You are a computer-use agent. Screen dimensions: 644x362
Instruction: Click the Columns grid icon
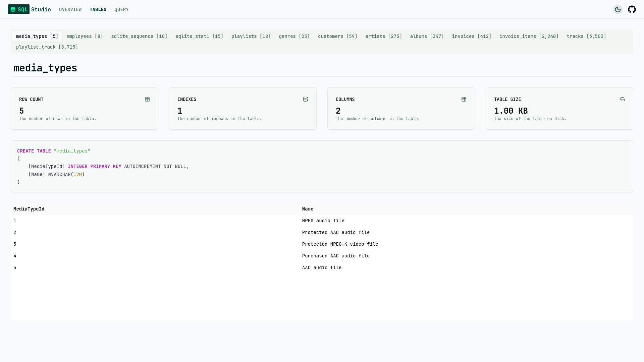coord(464,99)
